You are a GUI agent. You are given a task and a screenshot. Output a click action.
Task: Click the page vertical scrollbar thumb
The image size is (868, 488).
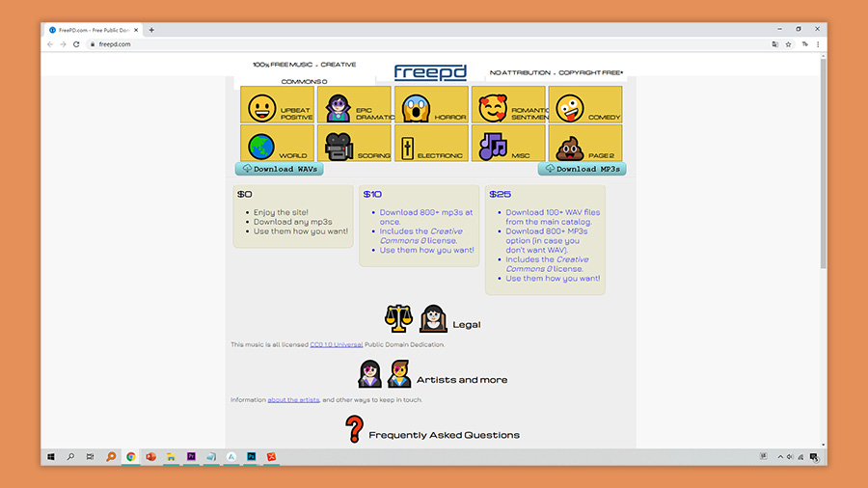point(824,164)
